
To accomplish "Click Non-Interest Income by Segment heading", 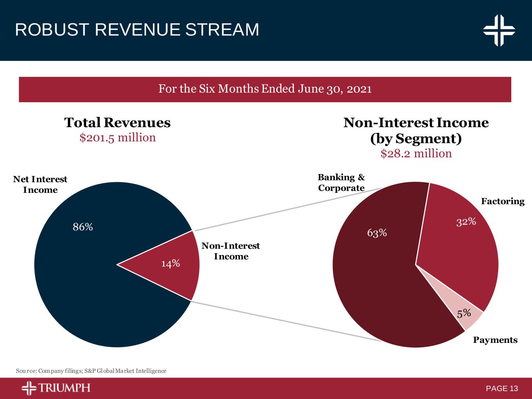I will (x=416, y=131).
